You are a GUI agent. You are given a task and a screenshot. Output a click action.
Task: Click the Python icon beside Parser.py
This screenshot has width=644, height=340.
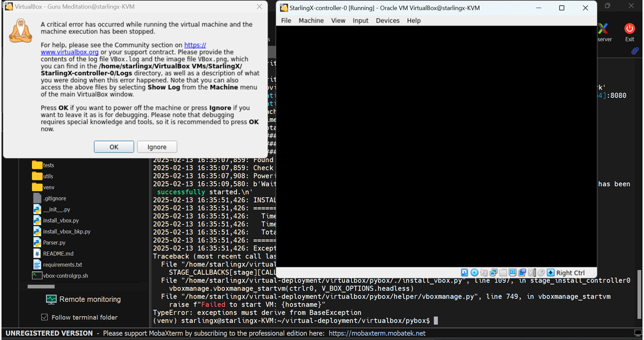tap(37, 242)
